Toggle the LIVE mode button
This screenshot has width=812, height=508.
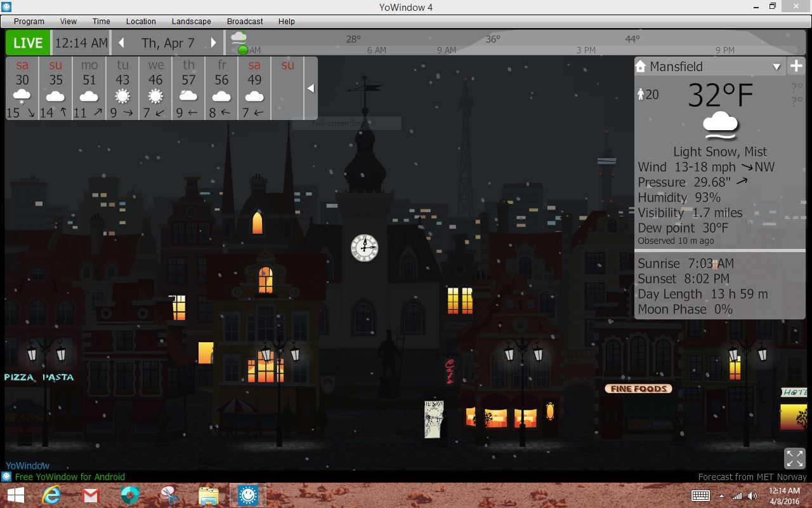click(28, 43)
